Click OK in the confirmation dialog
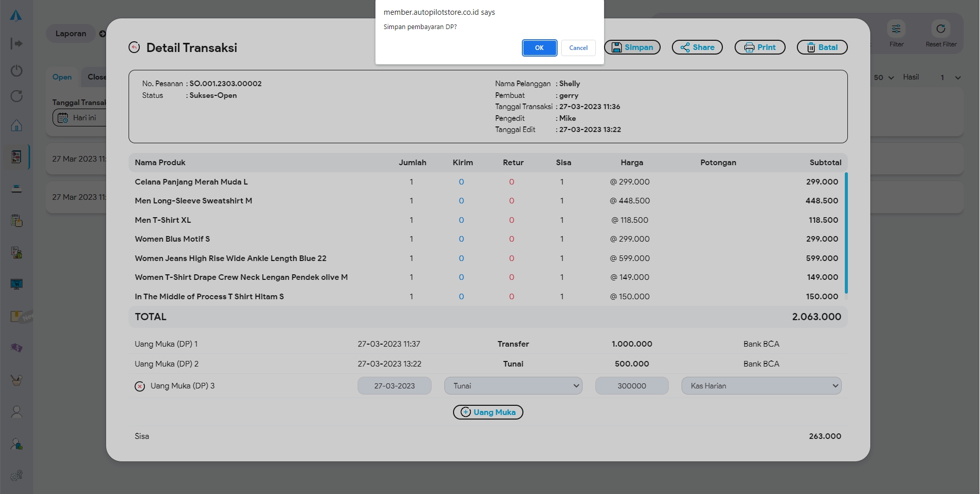Viewport: 980px width, 494px height. click(539, 48)
